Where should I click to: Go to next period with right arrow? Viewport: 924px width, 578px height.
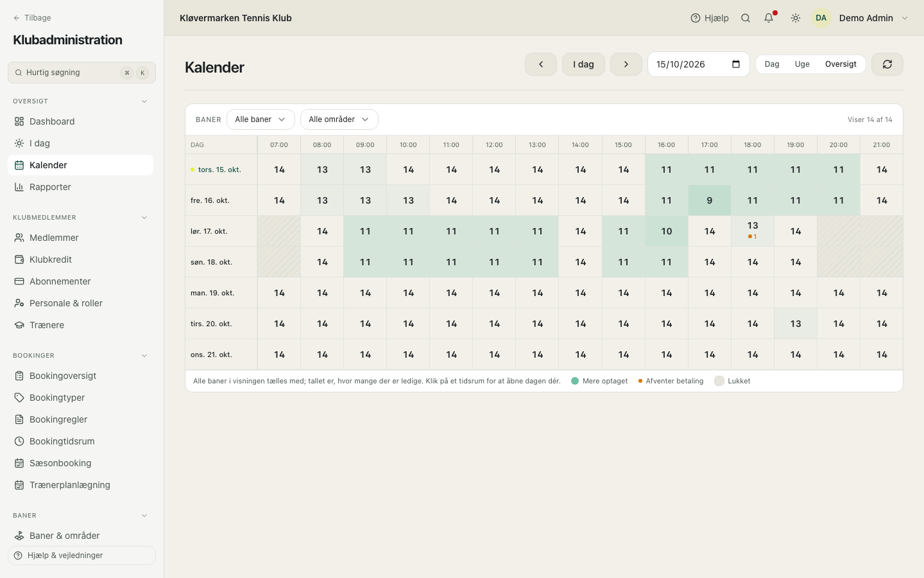click(626, 64)
